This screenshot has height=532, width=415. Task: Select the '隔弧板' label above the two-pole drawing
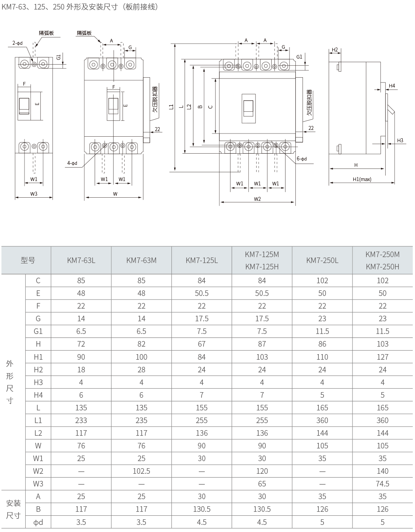[x=46, y=33]
